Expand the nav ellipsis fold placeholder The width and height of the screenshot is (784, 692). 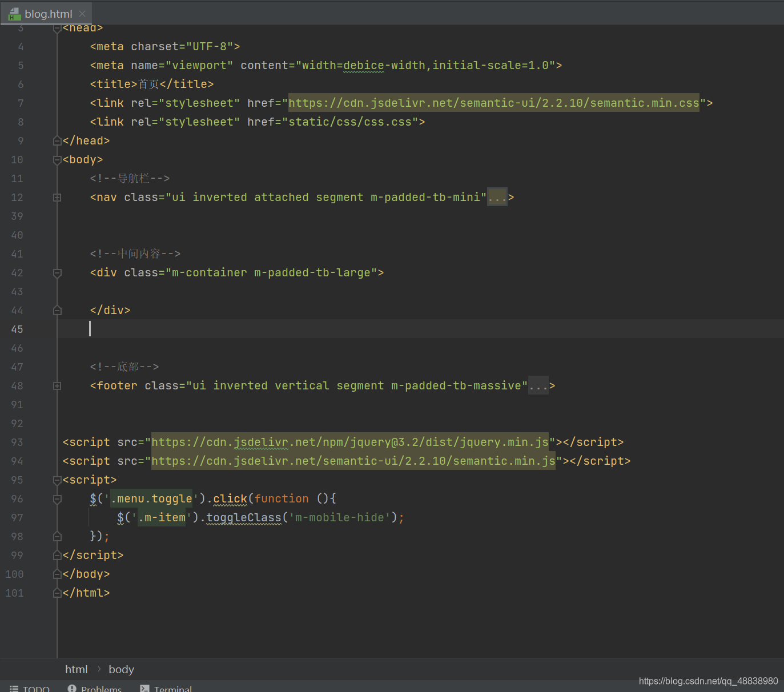[497, 198]
